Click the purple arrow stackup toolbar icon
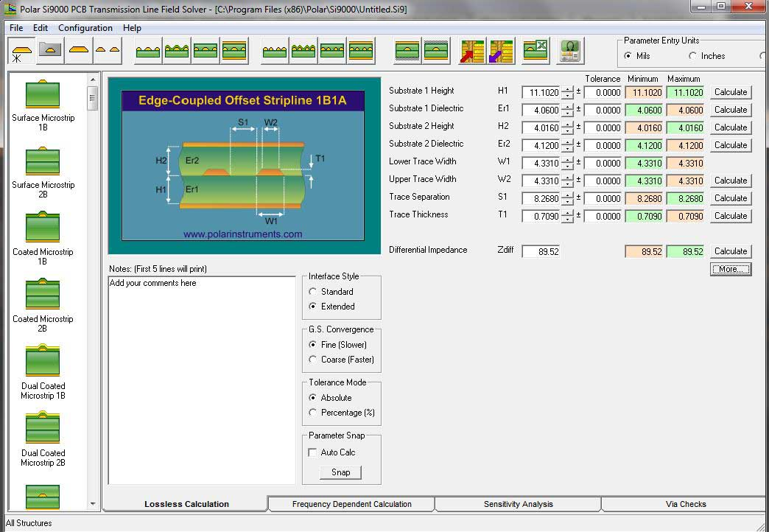This screenshot has width=769, height=532. 502,51
